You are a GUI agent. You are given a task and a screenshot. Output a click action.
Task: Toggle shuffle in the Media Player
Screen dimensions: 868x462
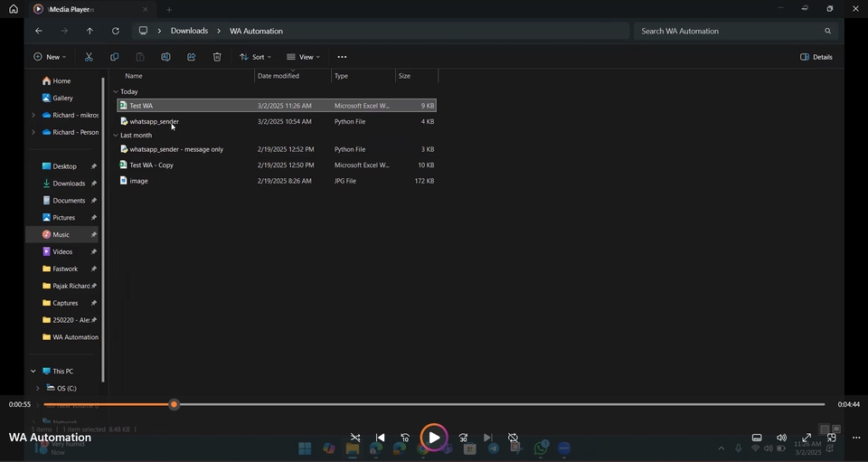[355, 438]
